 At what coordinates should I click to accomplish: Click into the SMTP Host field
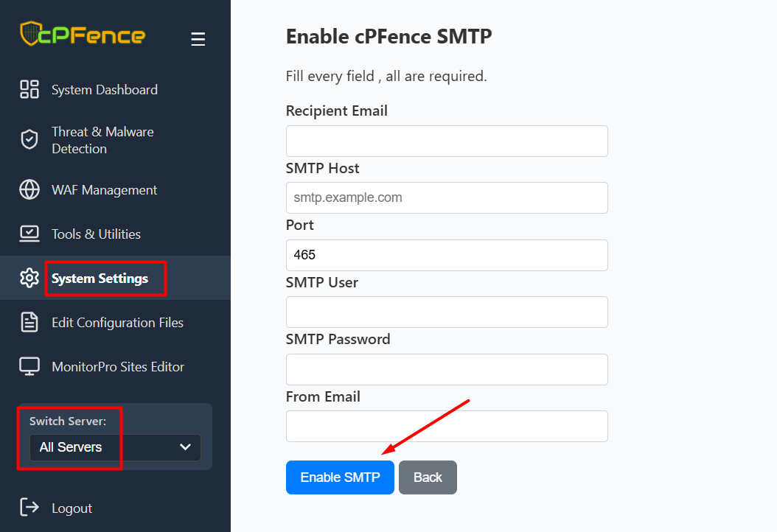pos(447,198)
